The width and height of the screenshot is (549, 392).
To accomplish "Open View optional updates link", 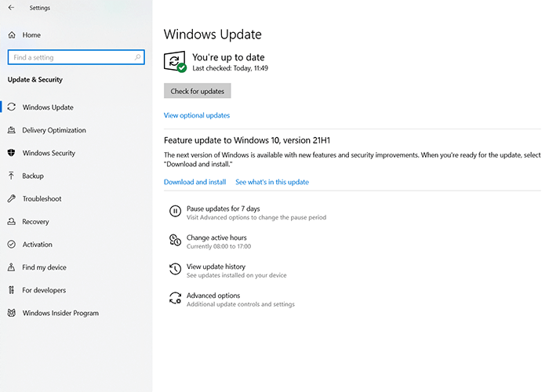I will pyautogui.click(x=197, y=115).
